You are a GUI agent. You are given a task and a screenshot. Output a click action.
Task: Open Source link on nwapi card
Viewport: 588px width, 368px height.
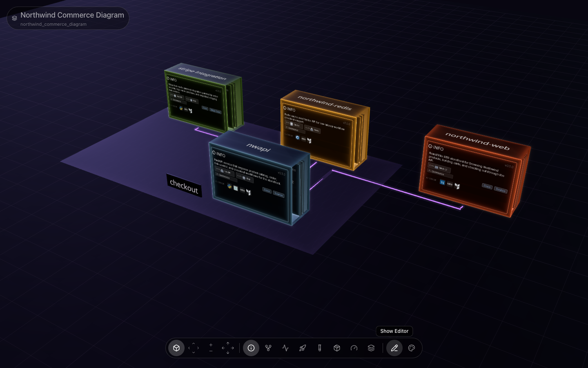(x=278, y=195)
